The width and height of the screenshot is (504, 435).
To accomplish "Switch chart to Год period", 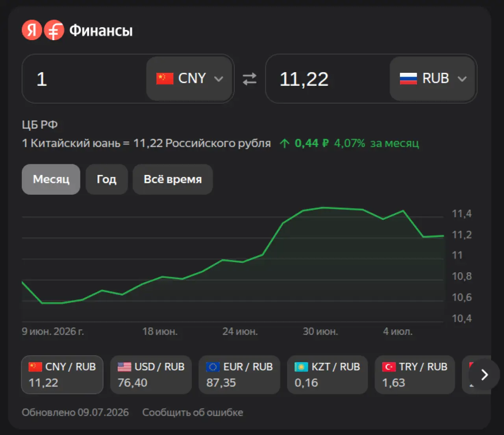I will 107,179.
